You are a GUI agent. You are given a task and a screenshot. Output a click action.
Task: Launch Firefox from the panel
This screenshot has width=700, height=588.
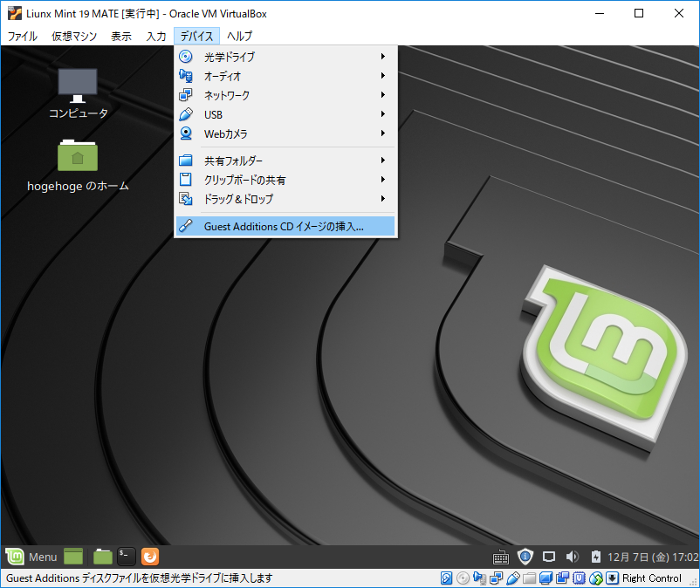coord(150,557)
